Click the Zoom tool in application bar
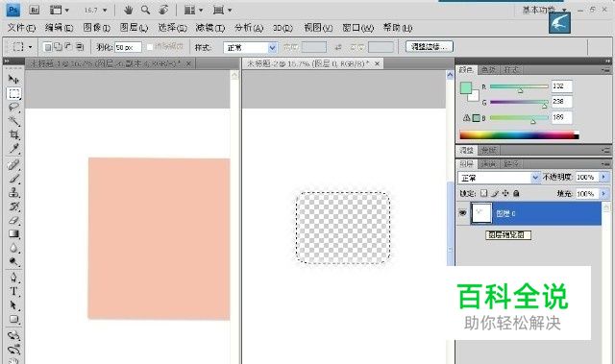 (x=145, y=10)
